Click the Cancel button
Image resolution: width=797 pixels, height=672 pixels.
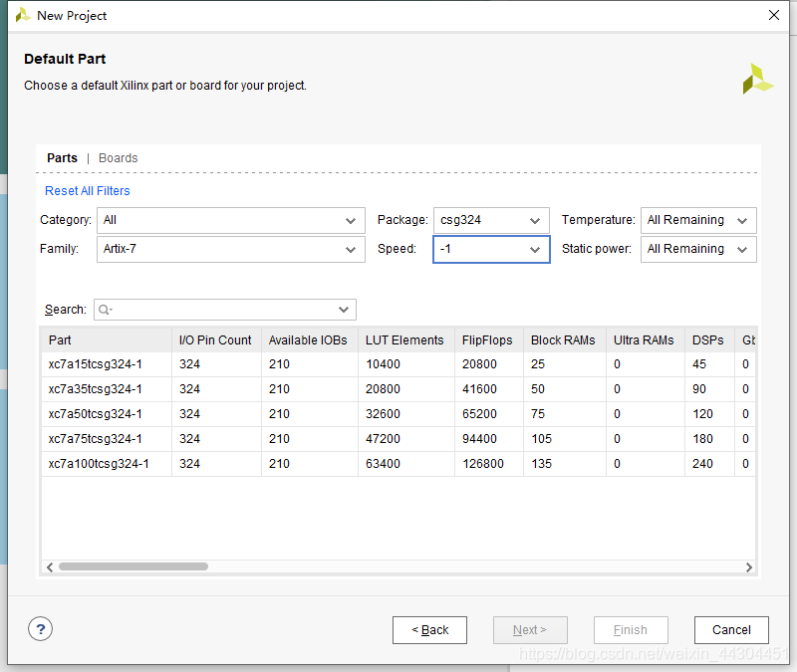tap(731, 630)
